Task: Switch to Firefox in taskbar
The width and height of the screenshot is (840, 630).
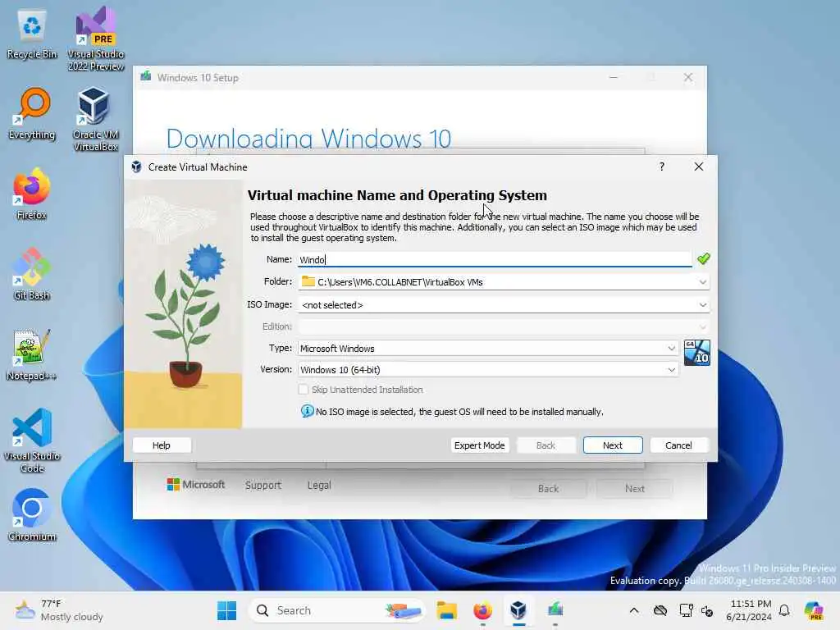Action: point(482,610)
